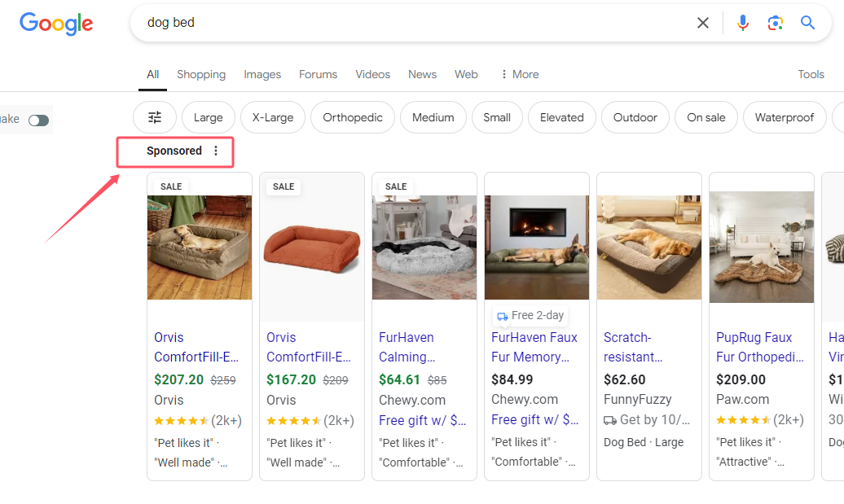
Task: Go to Google homepage via the logo
Action: coord(56,24)
